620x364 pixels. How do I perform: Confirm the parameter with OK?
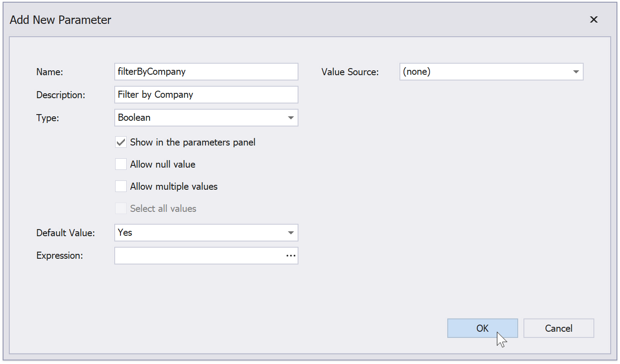(482, 328)
